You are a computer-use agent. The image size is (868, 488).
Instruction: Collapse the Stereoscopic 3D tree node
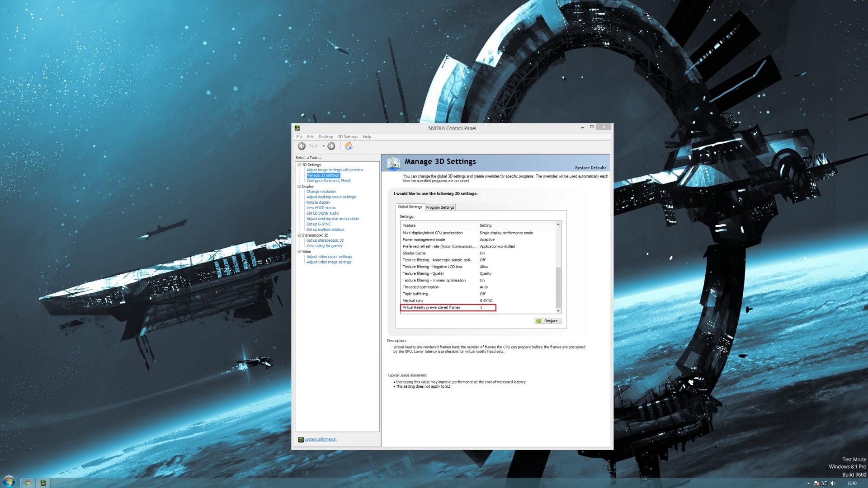point(299,235)
